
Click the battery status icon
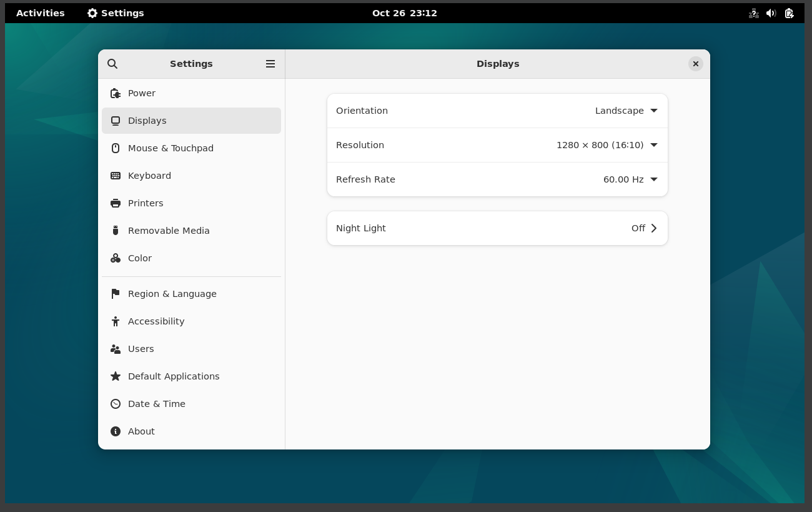[789, 13]
